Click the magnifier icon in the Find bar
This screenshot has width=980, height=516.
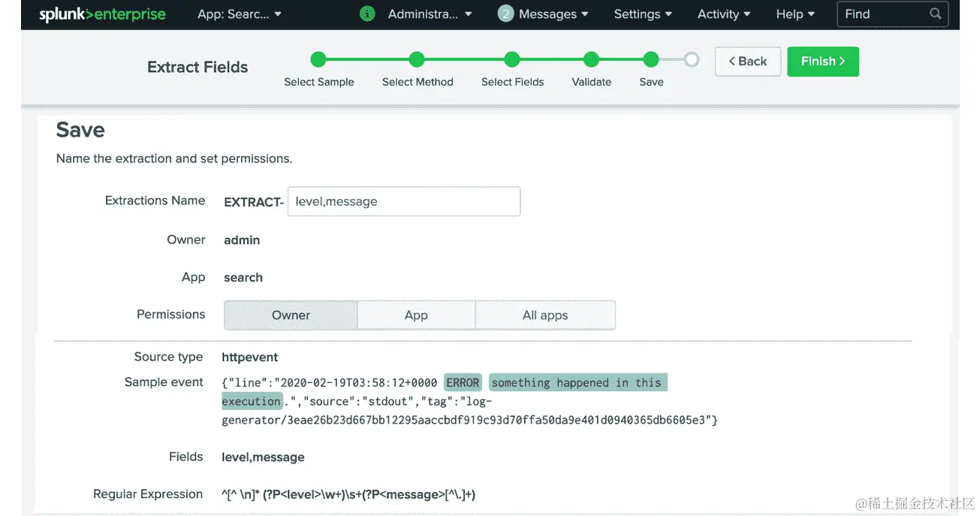click(x=934, y=13)
